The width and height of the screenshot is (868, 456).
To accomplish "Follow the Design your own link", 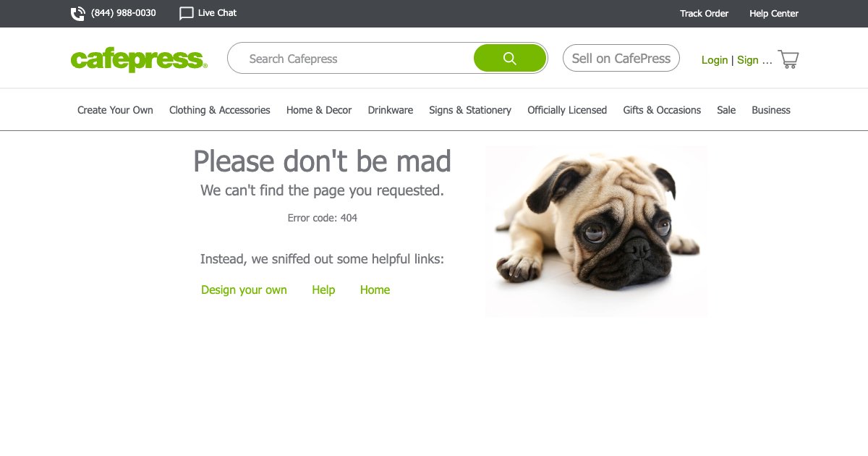I will tap(244, 290).
